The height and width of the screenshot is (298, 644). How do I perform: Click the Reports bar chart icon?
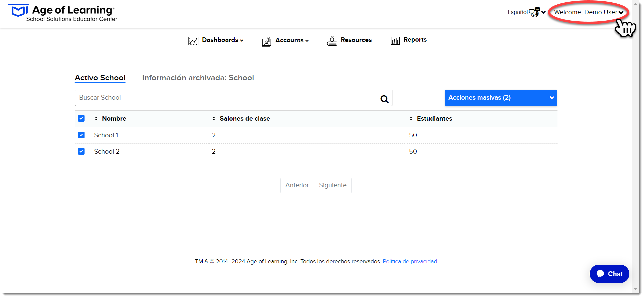(395, 41)
